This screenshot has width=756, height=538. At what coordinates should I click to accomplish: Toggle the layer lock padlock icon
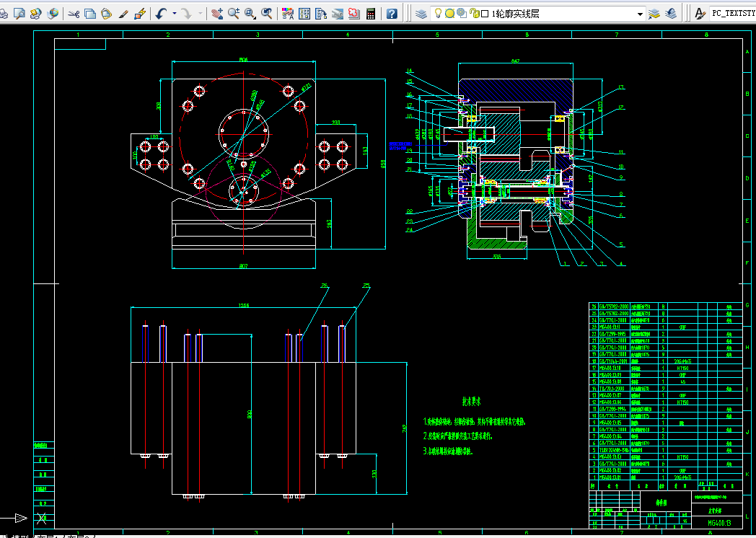[473, 13]
